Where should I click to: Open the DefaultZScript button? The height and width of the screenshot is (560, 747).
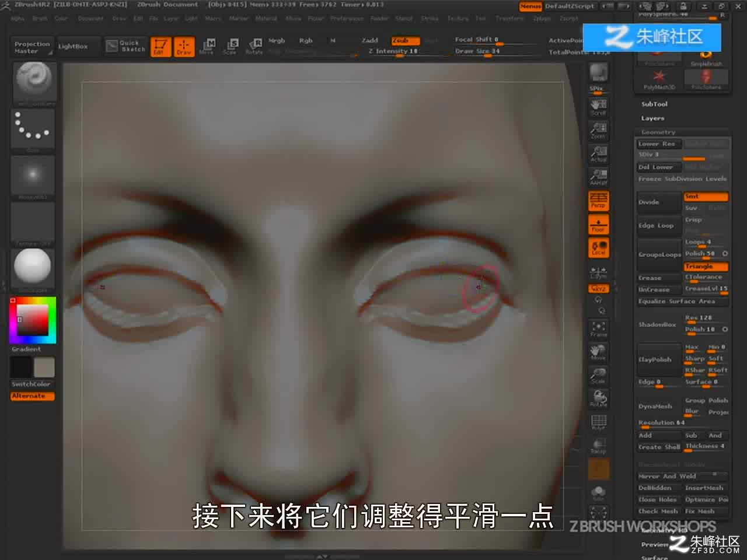pos(570,6)
